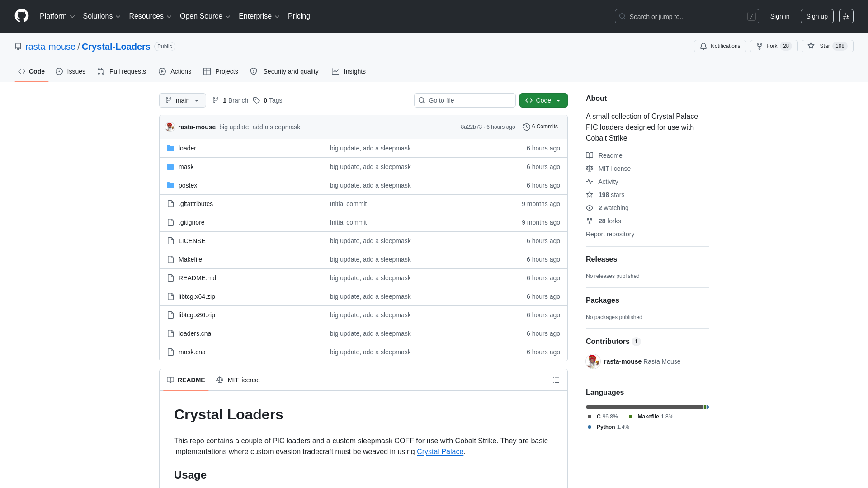Expand the main branch dropdown

(x=182, y=100)
